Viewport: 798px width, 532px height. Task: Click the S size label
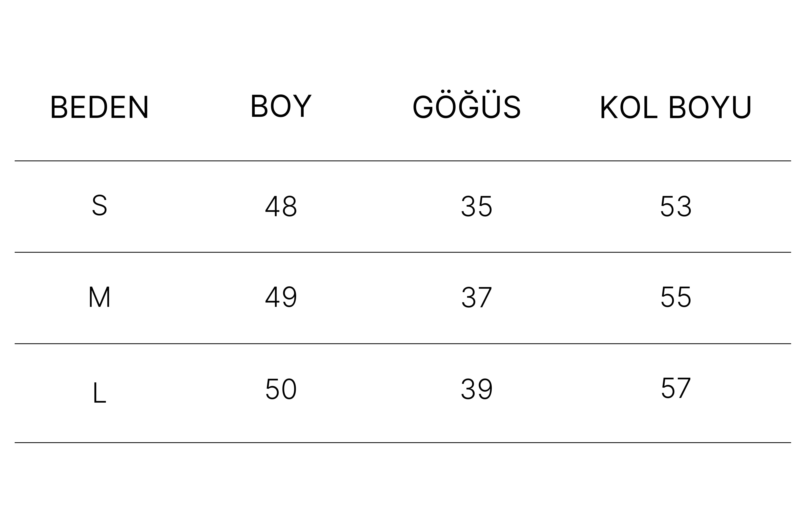click(99, 205)
